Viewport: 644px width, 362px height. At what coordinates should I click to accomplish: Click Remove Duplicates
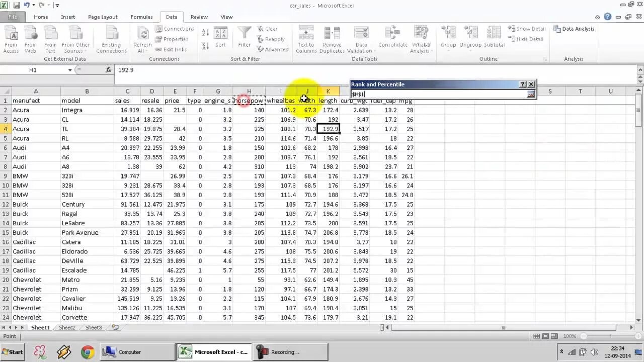[332, 39]
